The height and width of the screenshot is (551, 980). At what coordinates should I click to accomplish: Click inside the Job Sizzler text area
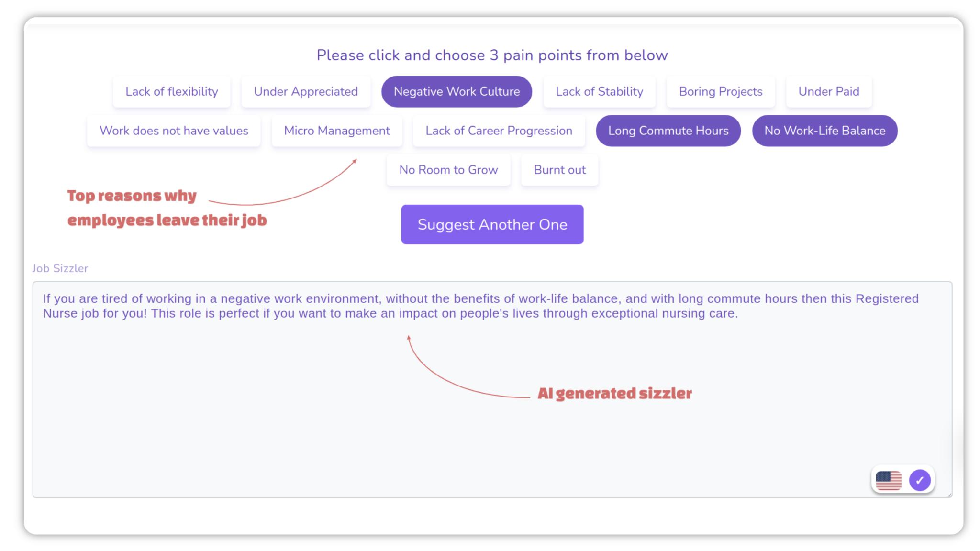coord(479,383)
